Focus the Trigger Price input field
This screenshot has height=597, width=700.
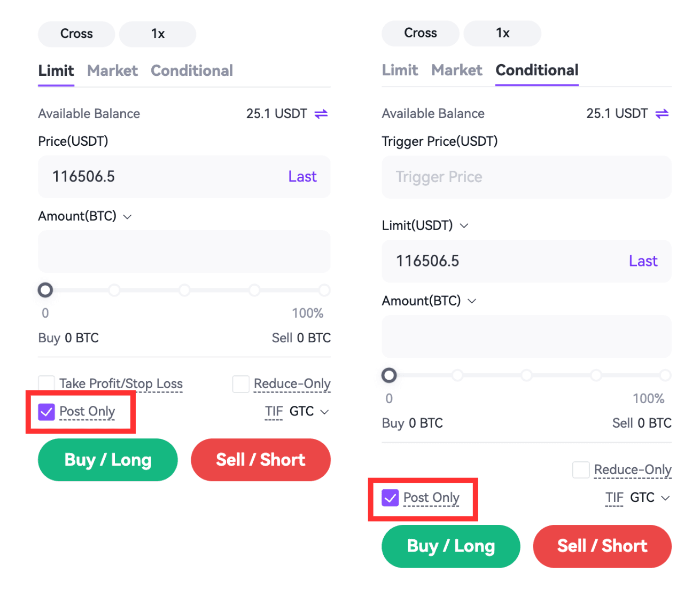(526, 177)
